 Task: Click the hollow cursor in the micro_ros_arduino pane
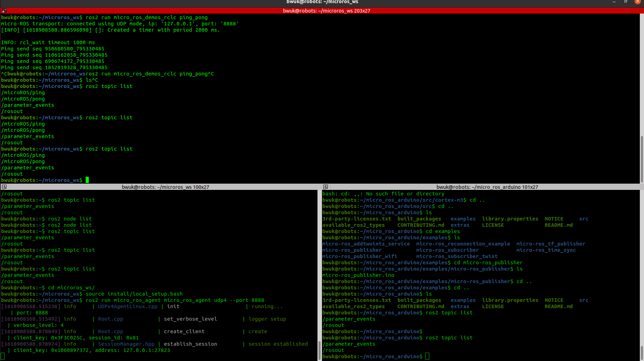[x=427, y=356]
